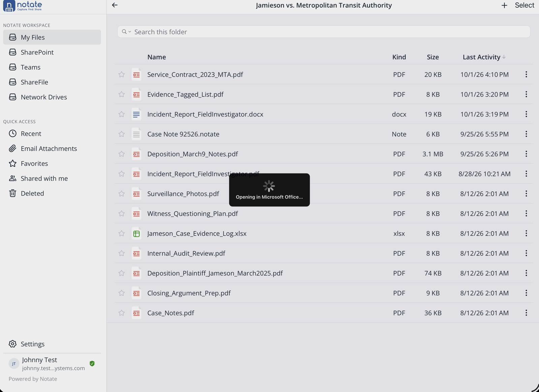The width and height of the screenshot is (539, 392).
Task: Favorite Service_Contract_2023_MTA.pdf with star
Action: coord(122,74)
